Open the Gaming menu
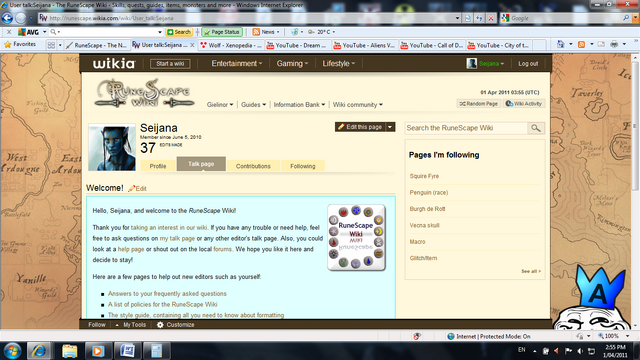The width and height of the screenshot is (640, 360). pyautogui.click(x=292, y=63)
